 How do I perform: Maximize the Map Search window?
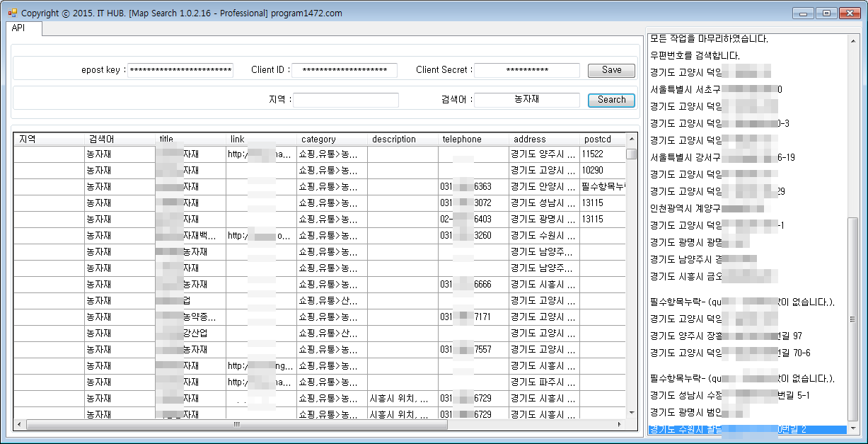825,13
